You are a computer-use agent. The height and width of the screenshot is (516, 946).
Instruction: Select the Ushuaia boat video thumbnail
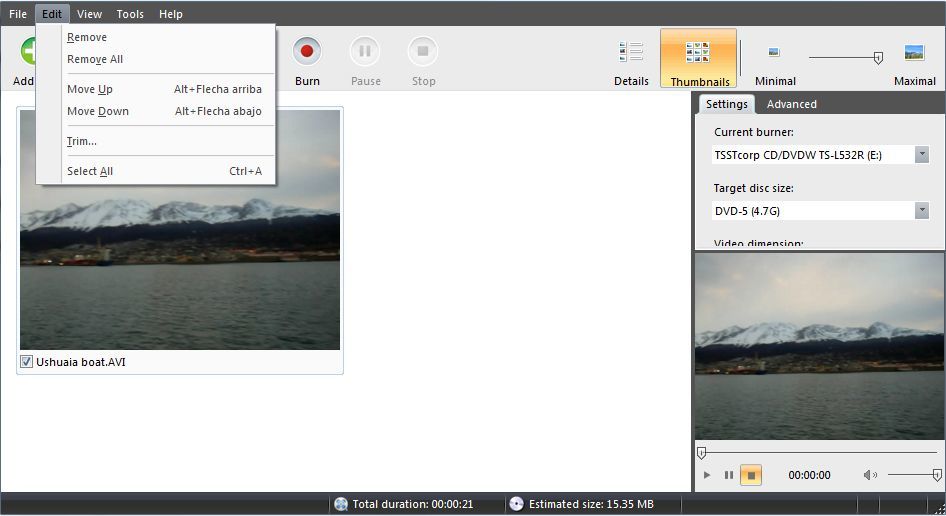(180, 229)
